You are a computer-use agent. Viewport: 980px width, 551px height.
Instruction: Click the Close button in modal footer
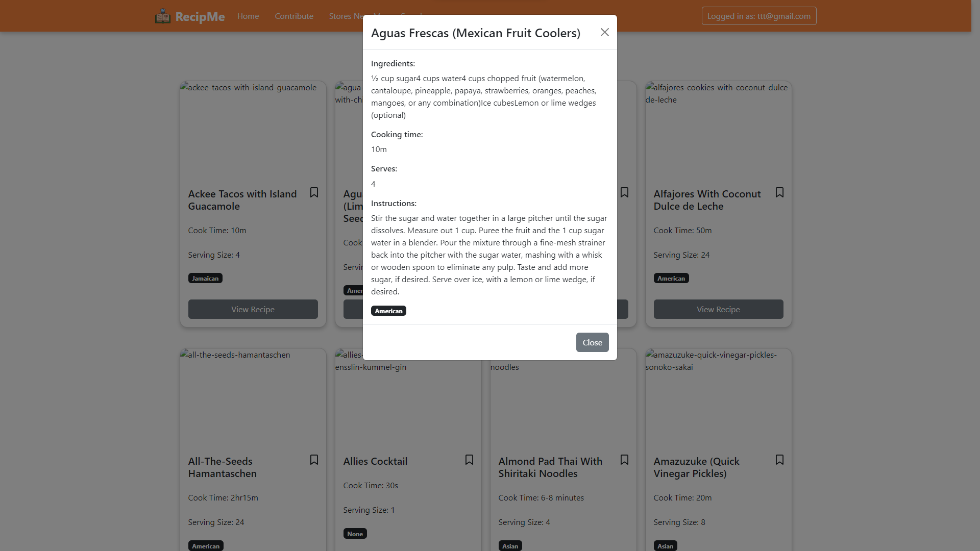click(x=592, y=342)
